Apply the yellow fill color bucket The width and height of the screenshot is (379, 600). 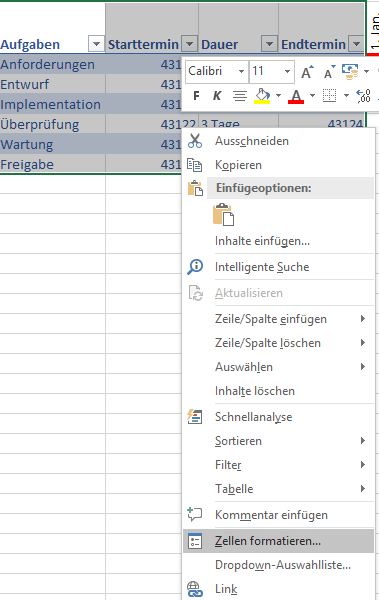tap(262, 96)
